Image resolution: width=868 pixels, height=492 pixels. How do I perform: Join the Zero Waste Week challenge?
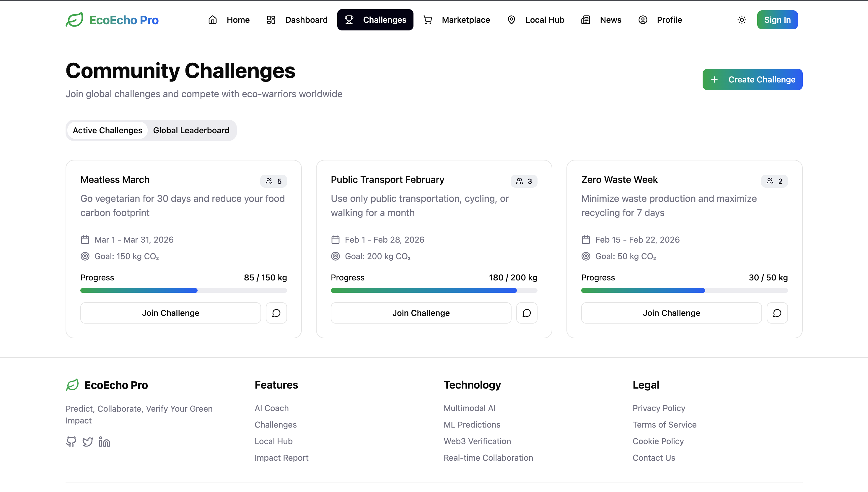671,313
